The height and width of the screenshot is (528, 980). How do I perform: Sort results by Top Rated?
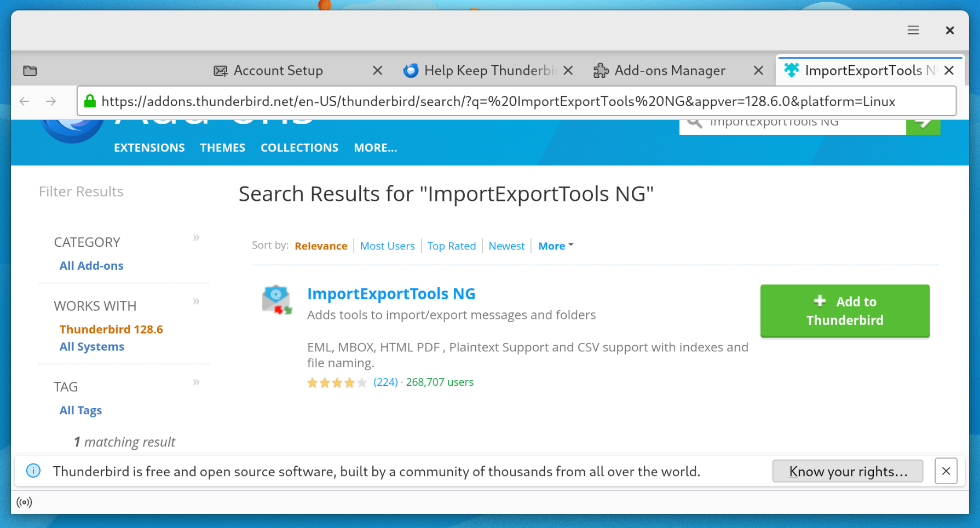coord(452,246)
